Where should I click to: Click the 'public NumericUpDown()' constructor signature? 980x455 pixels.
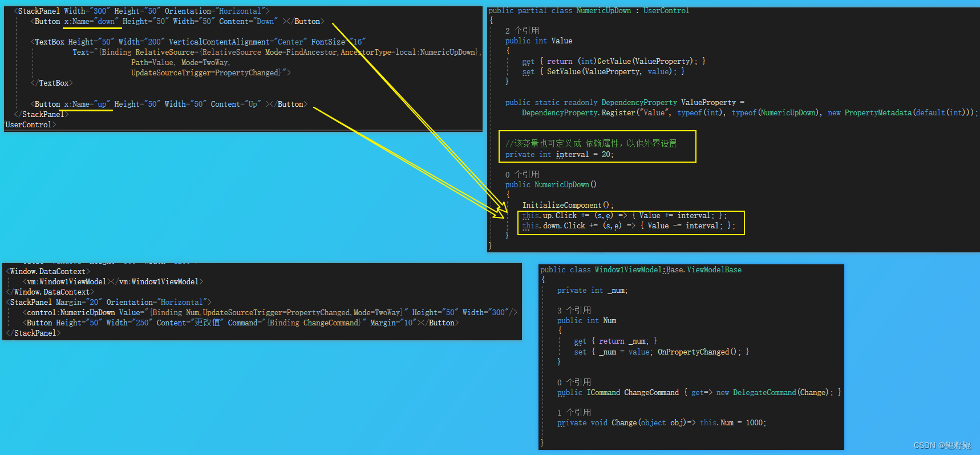pyautogui.click(x=550, y=184)
